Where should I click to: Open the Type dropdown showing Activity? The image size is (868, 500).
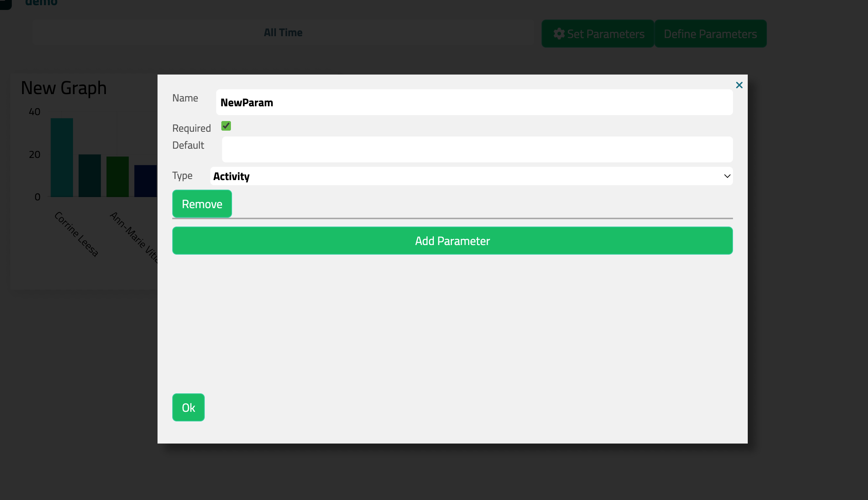[x=471, y=176]
